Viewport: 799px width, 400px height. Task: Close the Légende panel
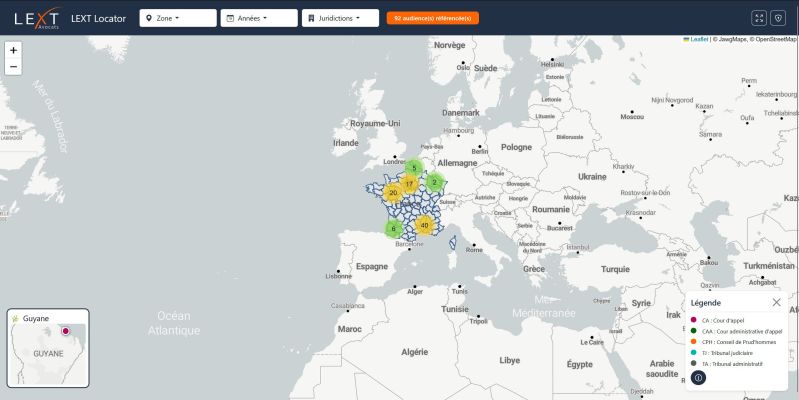pos(776,302)
